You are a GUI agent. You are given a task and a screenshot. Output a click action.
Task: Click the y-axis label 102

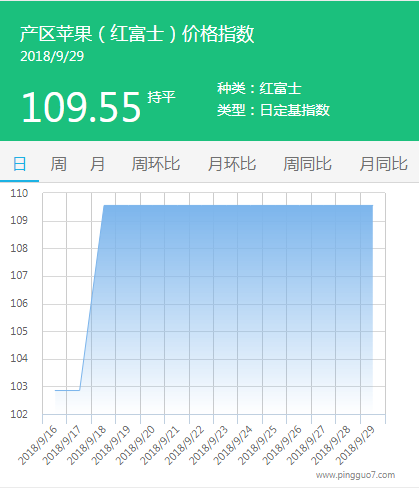[x=19, y=414]
